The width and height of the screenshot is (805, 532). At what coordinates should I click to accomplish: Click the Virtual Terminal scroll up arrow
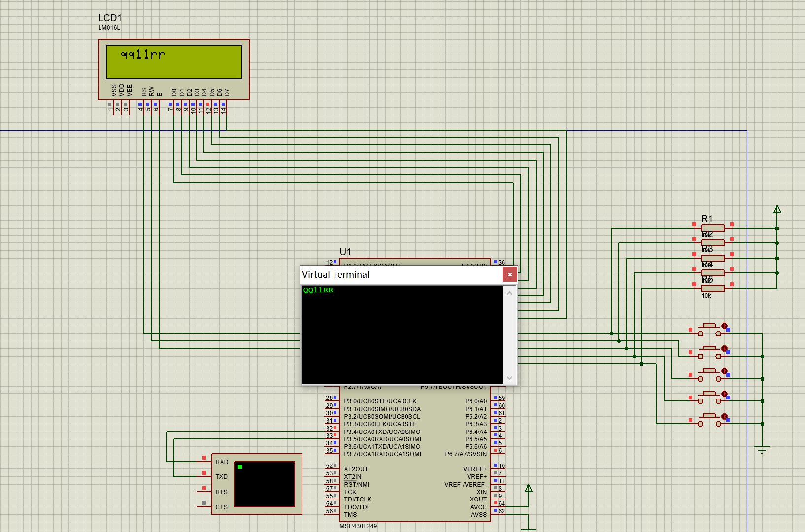(509, 293)
